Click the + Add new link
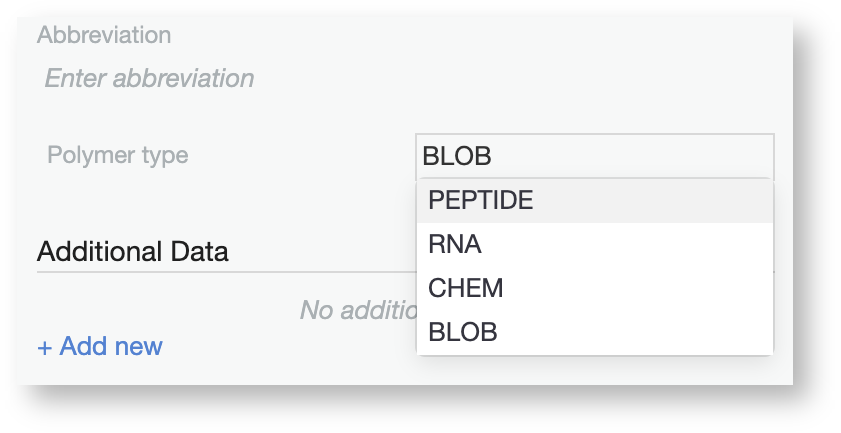Image resolution: width=841 pixels, height=433 pixels. point(100,347)
